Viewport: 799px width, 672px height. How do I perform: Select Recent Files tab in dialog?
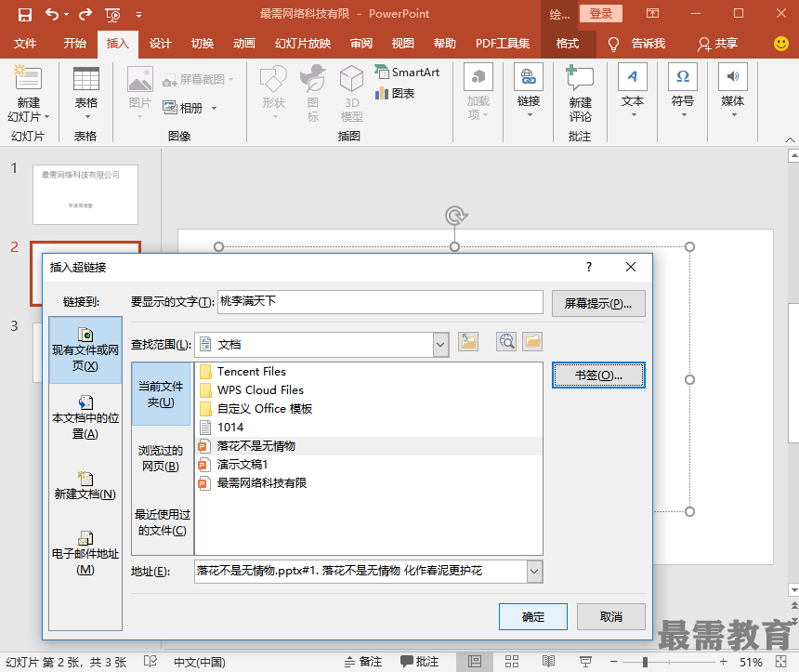pyautogui.click(x=161, y=522)
